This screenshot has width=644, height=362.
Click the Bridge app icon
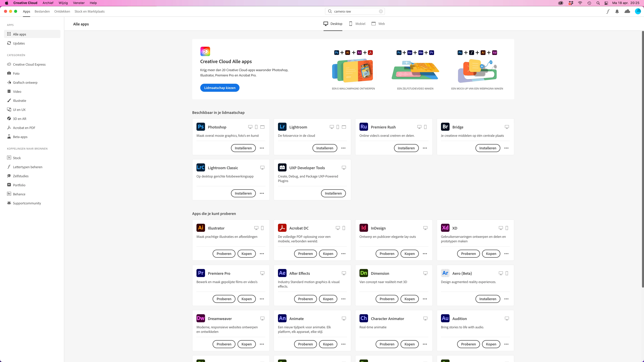tap(445, 127)
